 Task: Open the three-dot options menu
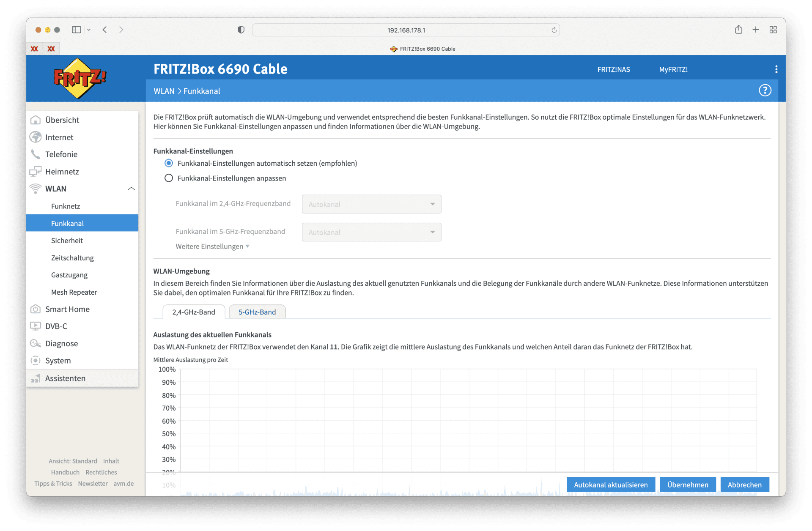pyautogui.click(x=776, y=69)
